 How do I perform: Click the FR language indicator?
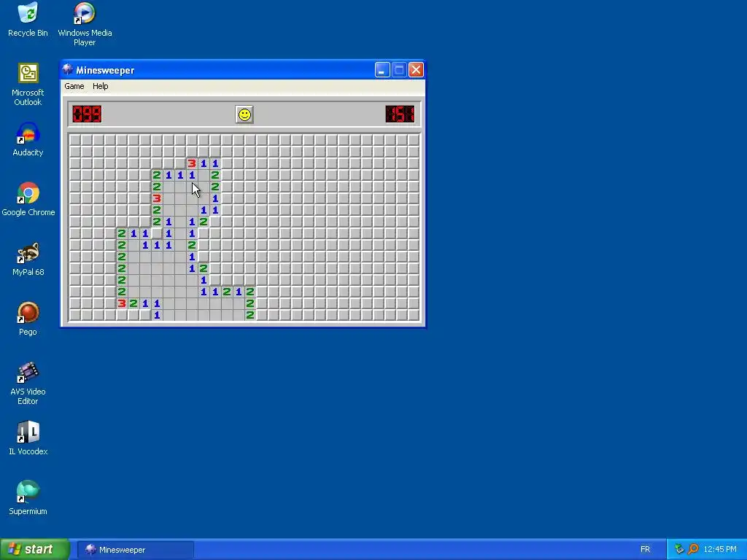point(645,550)
